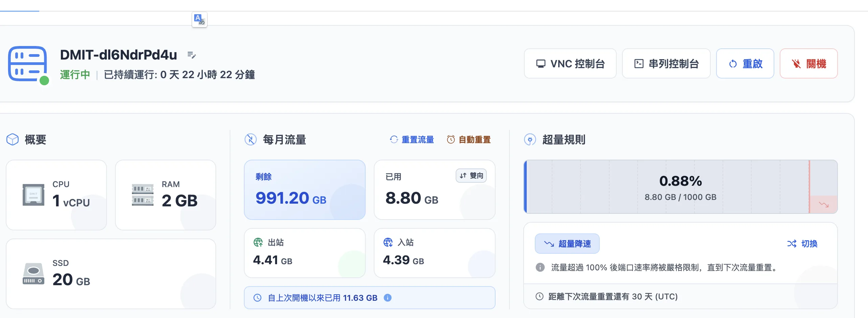This screenshot has height=318, width=868.
Task: Toggle the 雙向 bidirectional traffic mode
Action: point(471,176)
